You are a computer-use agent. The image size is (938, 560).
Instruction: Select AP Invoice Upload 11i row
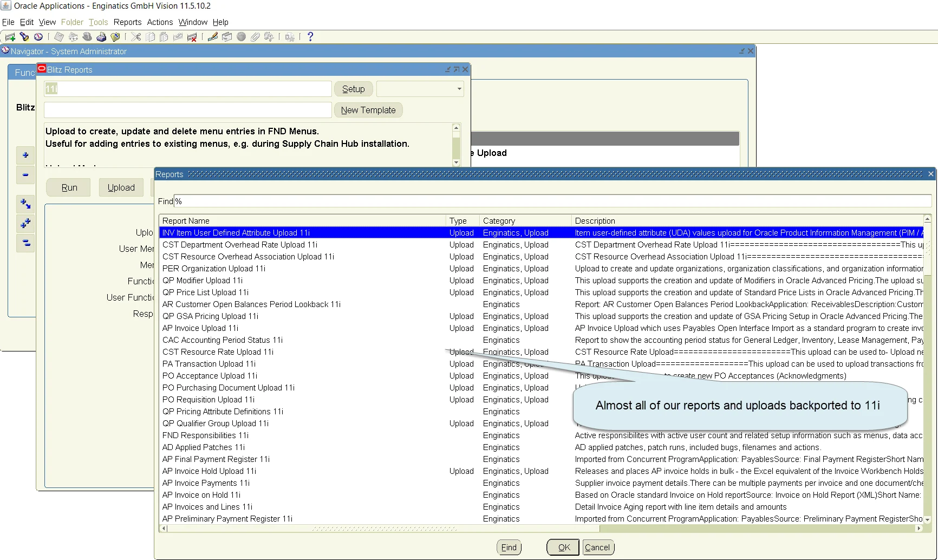click(x=542, y=328)
